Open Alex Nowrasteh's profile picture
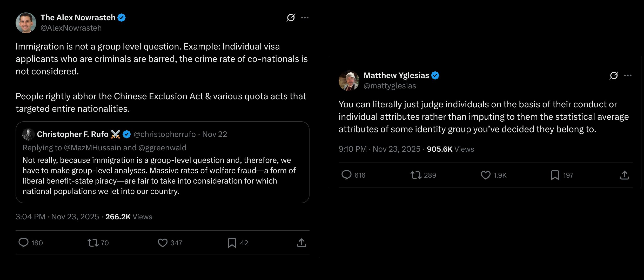644x280 pixels. tap(26, 23)
